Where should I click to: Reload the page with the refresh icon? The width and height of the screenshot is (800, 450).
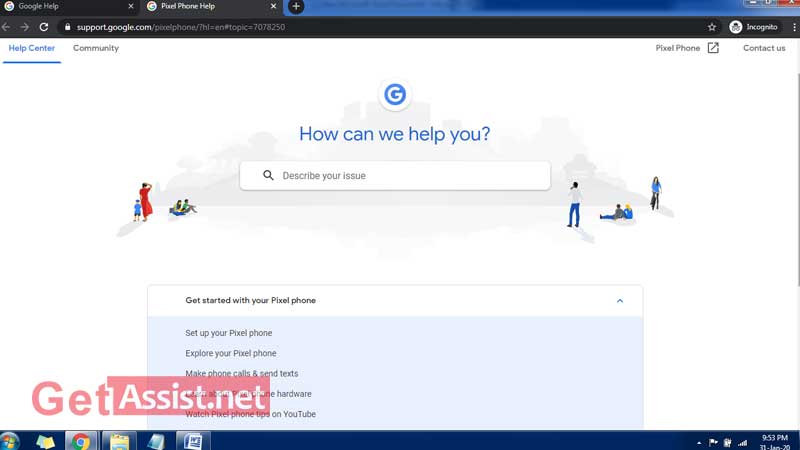point(44,27)
